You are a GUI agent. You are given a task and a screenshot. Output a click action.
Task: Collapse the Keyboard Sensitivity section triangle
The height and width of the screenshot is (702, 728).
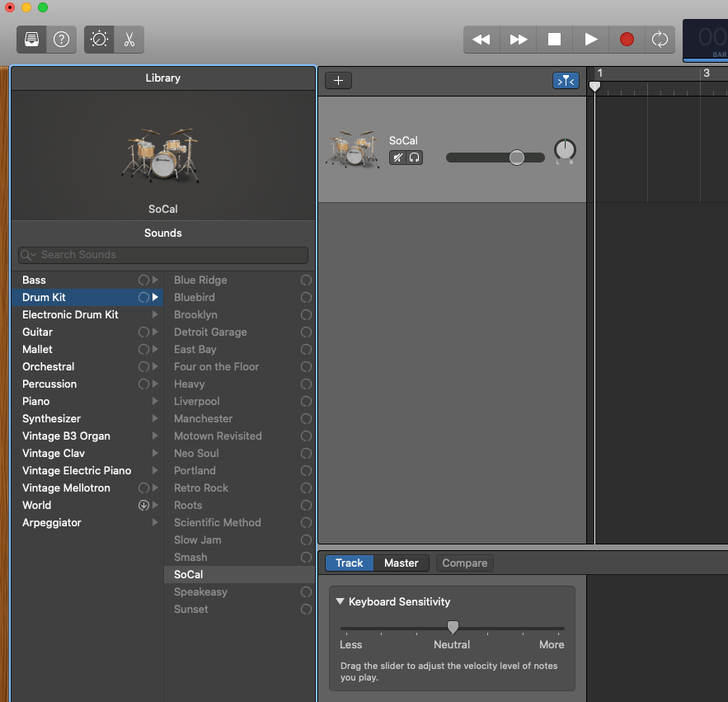pyautogui.click(x=340, y=601)
